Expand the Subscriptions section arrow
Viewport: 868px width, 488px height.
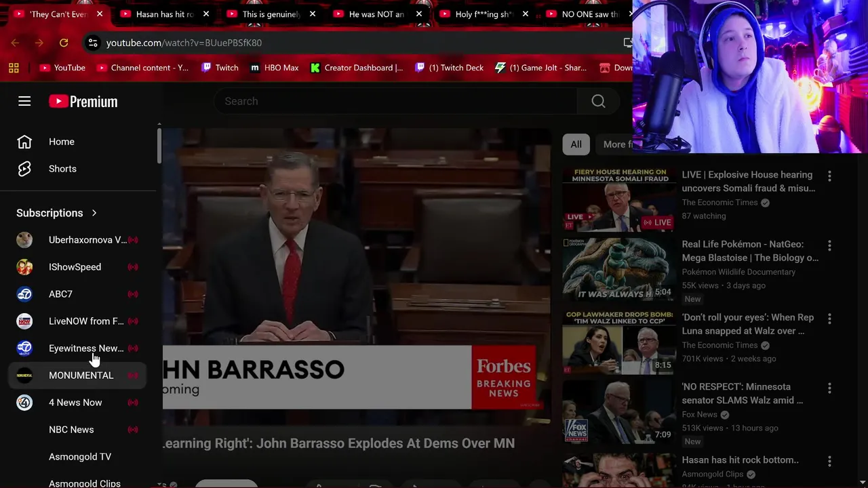pos(94,213)
